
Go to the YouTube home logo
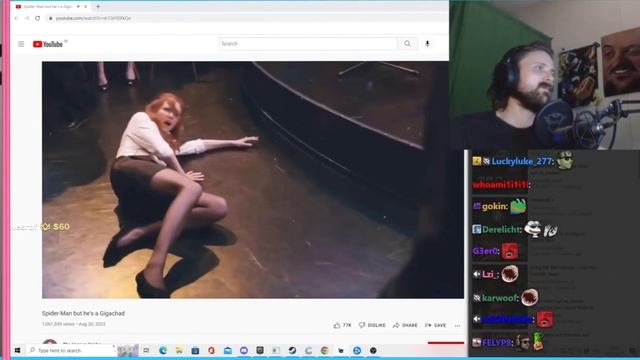pyautogui.click(x=48, y=44)
